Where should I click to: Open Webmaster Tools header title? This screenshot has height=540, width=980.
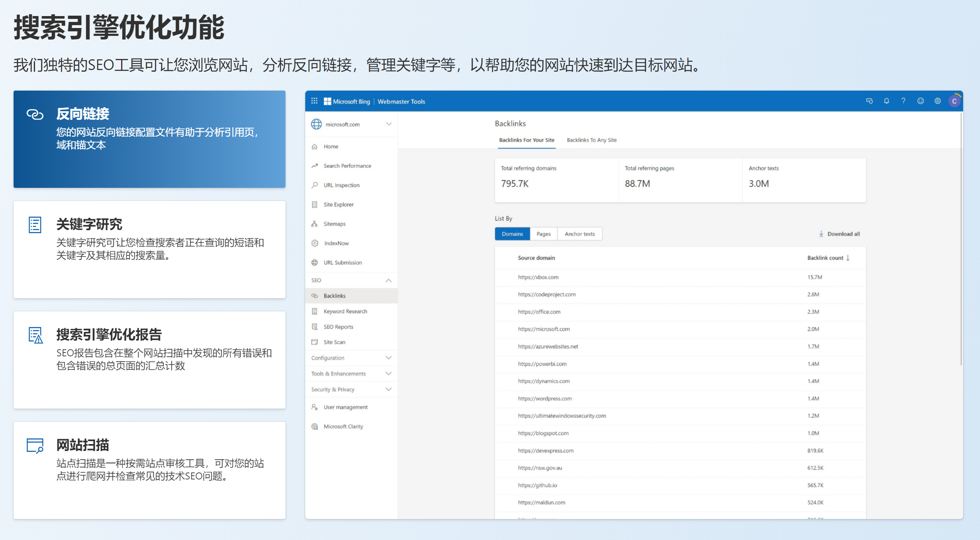coord(401,101)
